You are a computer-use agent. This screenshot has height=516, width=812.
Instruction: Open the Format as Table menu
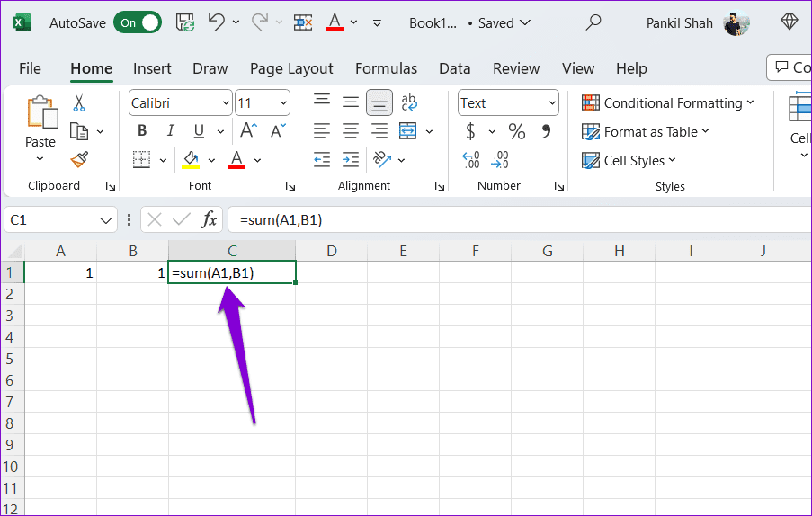tap(646, 132)
